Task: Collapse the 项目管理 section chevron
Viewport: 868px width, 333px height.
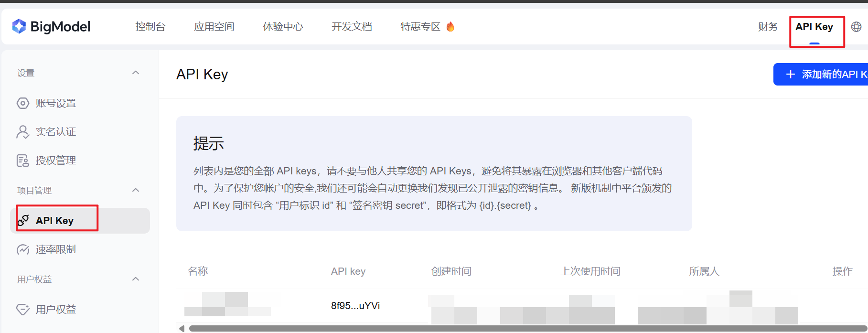Action: [x=136, y=190]
